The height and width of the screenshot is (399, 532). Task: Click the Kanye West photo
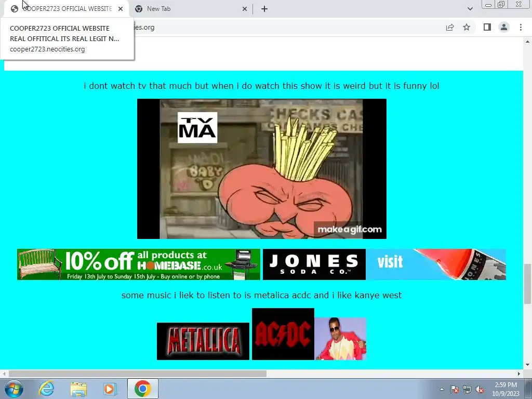[340, 339]
